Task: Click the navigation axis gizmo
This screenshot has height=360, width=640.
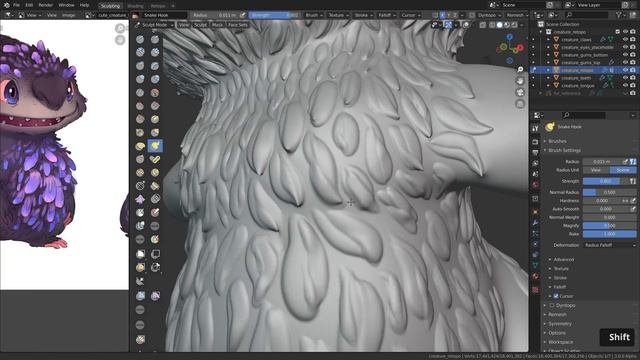Action: click(x=509, y=49)
